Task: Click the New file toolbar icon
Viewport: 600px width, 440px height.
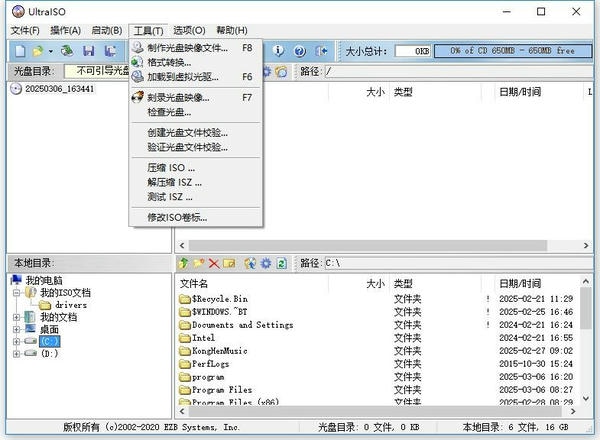Action: [20, 51]
